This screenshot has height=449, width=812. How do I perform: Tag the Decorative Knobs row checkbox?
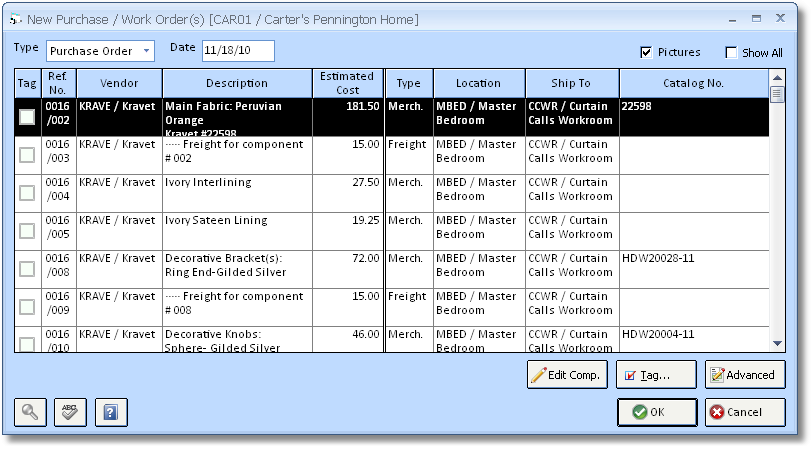[27, 344]
